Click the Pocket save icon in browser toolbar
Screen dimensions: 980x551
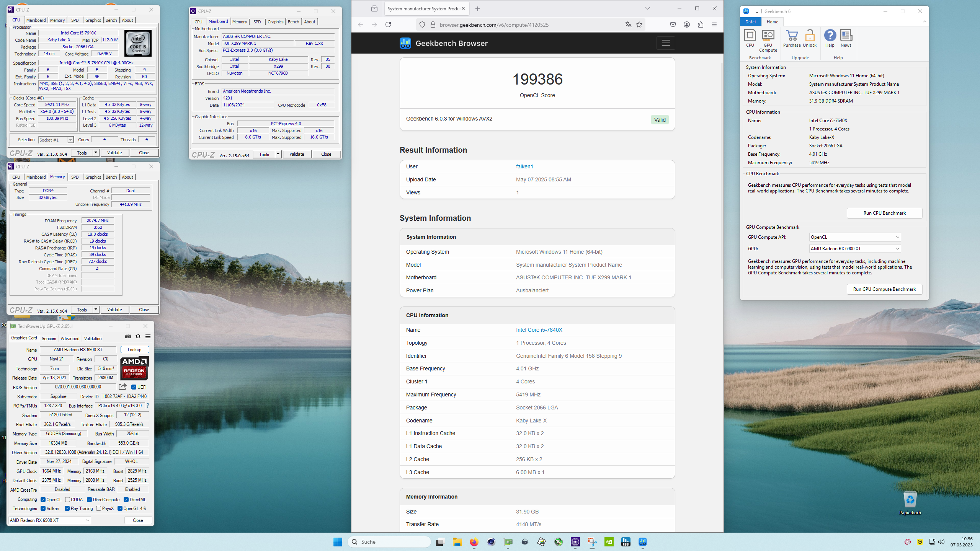click(x=673, y=24)
